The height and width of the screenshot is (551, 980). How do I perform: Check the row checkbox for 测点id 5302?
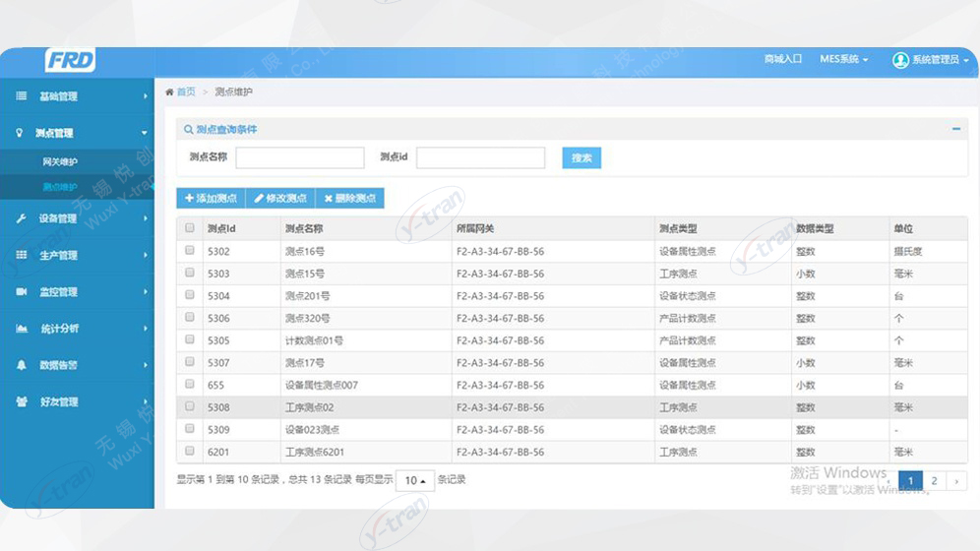coord(190,251)
